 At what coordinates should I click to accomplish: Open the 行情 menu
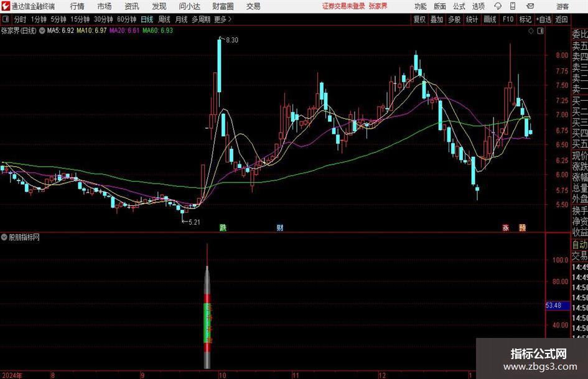(77, 6)
